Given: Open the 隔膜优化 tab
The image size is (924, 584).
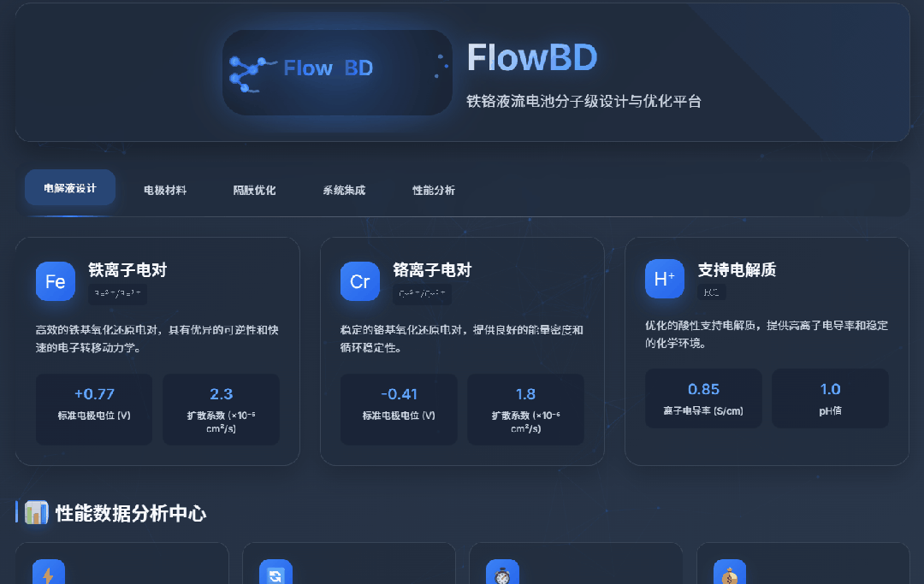Looking at the screenshot, I should (x=255, y=190).
